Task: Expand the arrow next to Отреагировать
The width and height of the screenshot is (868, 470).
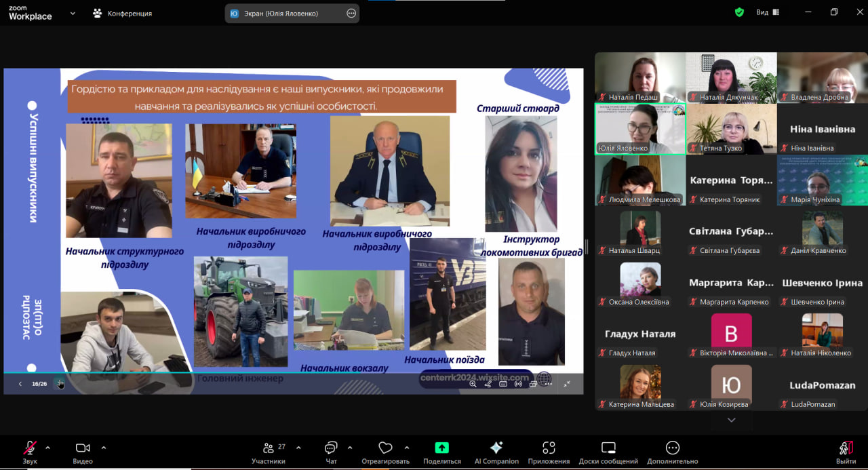Action: tap(407, 448)
